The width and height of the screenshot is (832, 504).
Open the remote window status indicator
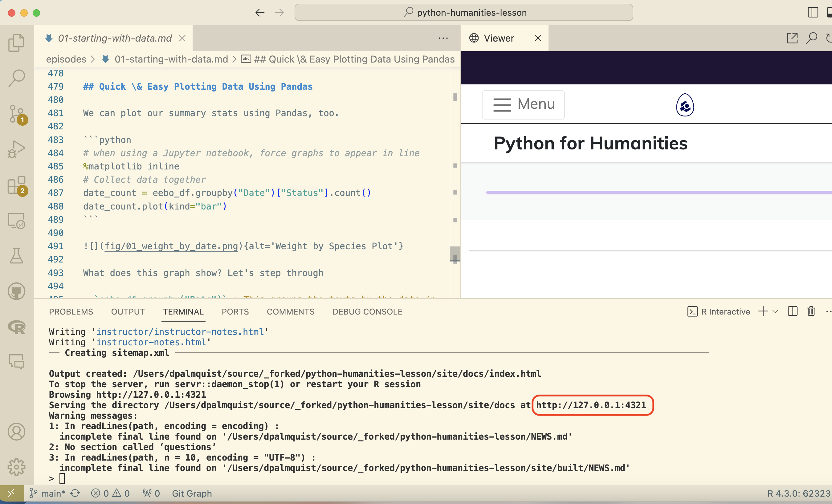point(12,493)
